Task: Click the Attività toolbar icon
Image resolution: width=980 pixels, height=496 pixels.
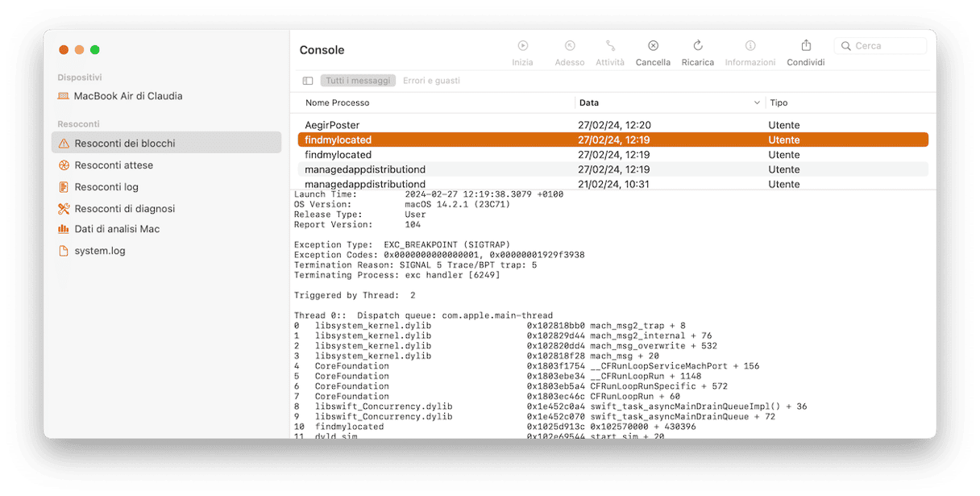Action: coord(610,46)
